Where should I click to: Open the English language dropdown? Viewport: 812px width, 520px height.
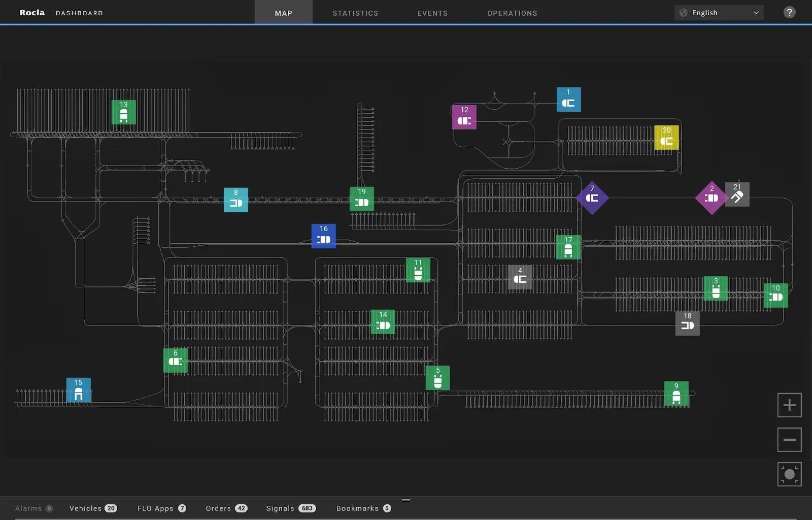pyautogui.click(x=719, y=13)
